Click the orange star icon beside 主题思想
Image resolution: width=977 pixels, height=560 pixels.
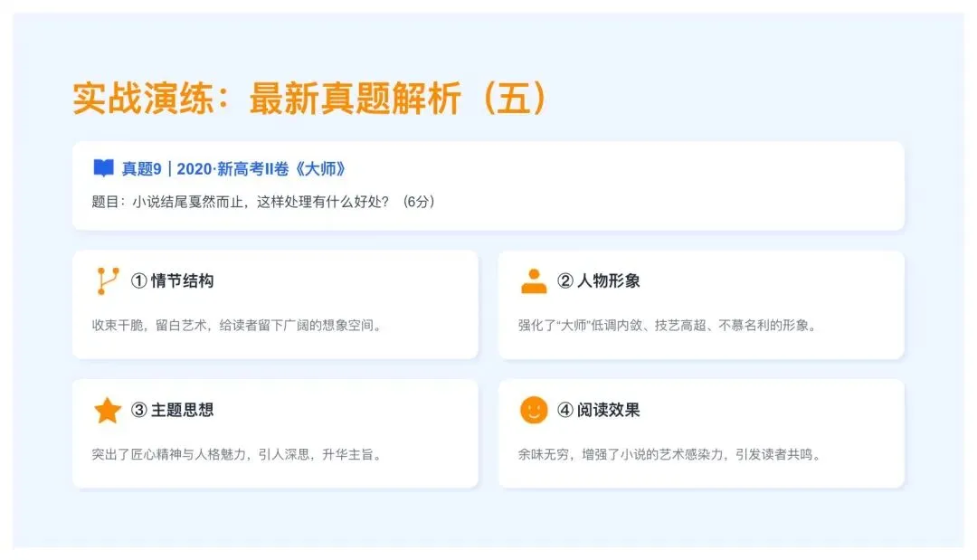107,410
